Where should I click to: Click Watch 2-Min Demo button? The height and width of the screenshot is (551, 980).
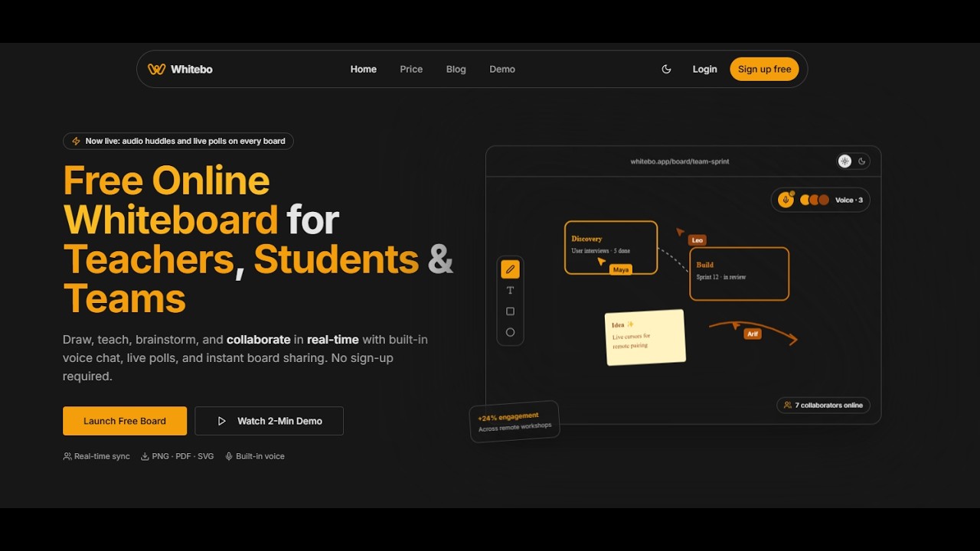point(269,421)
